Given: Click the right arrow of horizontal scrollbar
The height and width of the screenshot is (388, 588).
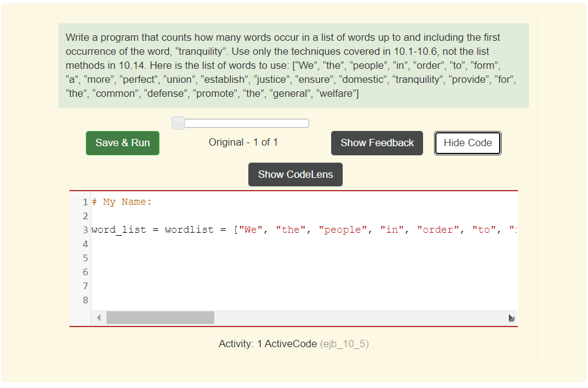Looking at the screenshot, I should 511,318.
